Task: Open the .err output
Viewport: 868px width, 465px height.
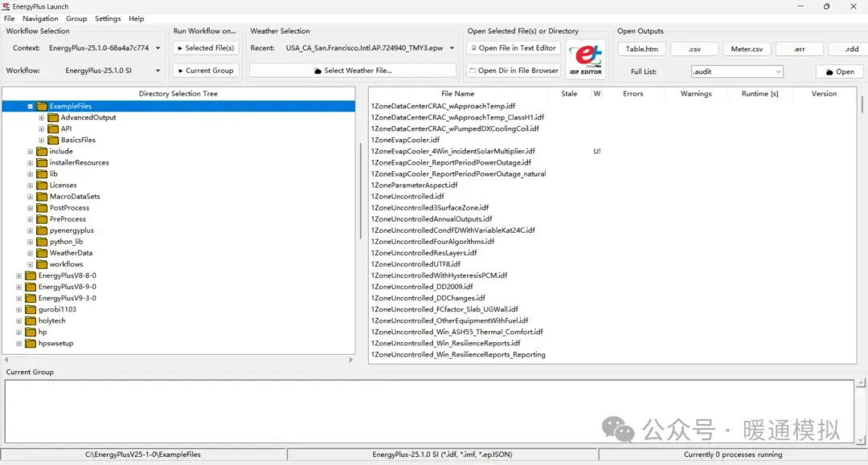Action: click(x=800, y=49)
